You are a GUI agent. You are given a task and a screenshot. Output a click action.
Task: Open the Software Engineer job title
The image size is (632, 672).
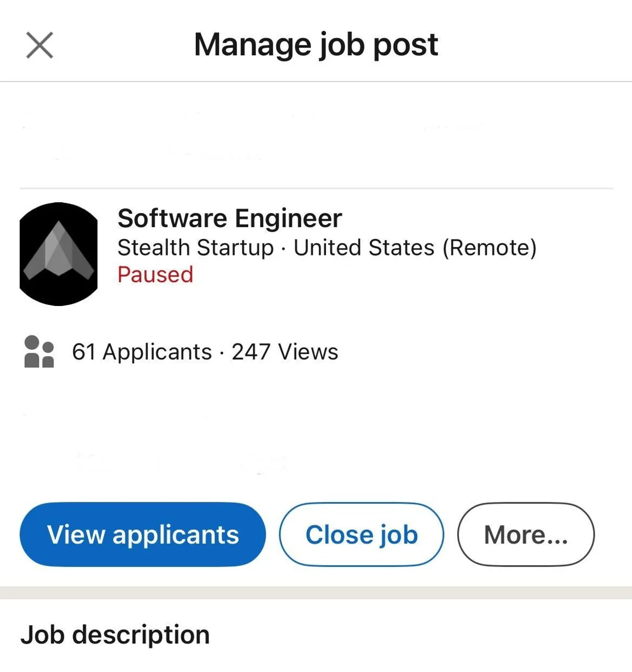[230, 218]
